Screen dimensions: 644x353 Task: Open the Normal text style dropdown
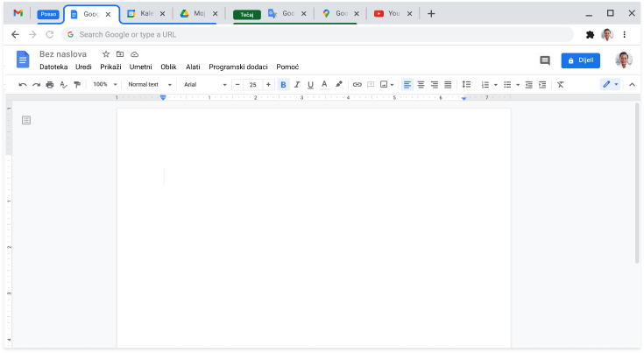pyautogui.click(x=150, y=85)
